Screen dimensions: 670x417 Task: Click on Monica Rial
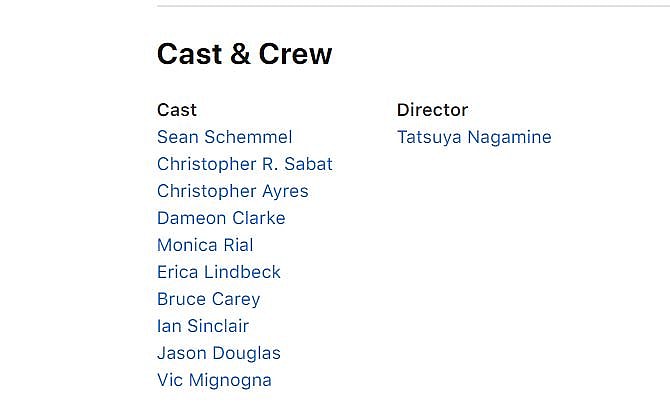(205, 245)
